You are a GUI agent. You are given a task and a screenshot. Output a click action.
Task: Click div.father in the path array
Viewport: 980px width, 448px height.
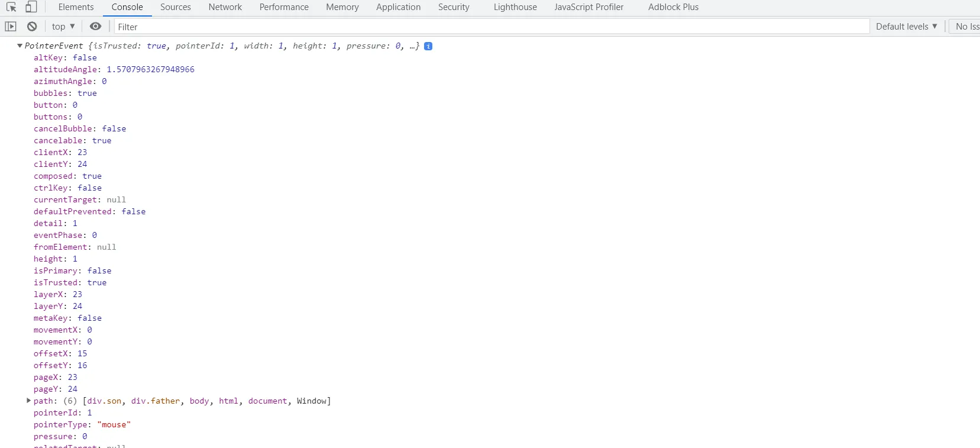(156, 401)
